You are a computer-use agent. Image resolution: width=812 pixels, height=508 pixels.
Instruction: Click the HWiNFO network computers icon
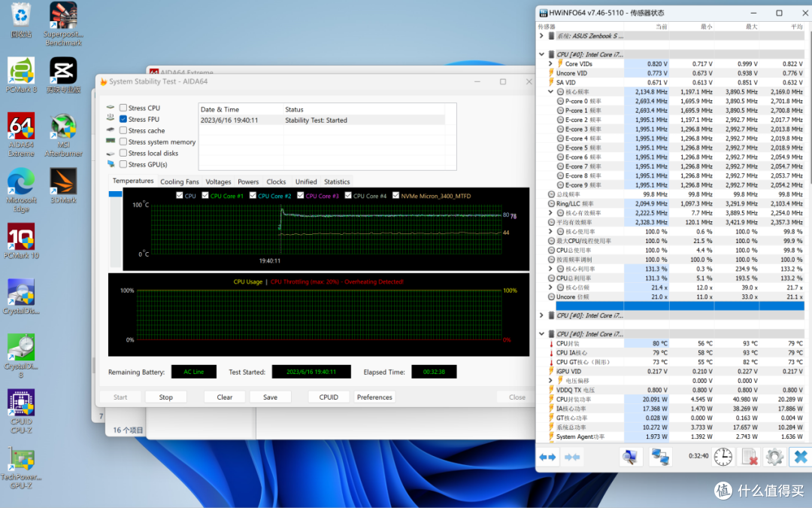click(660, 457)
